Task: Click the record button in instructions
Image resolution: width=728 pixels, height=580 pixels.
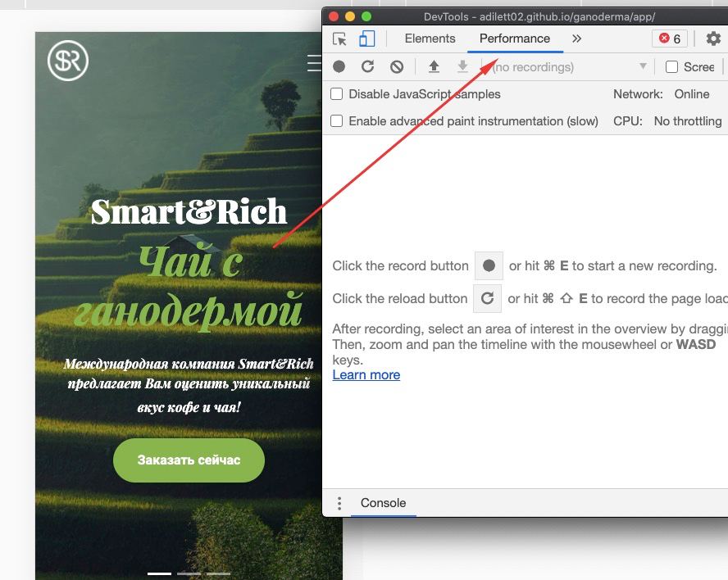Action: [489, 266]
